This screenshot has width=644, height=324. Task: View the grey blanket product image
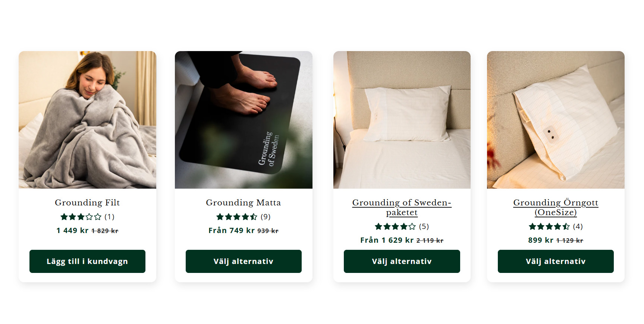click(87, 120)
